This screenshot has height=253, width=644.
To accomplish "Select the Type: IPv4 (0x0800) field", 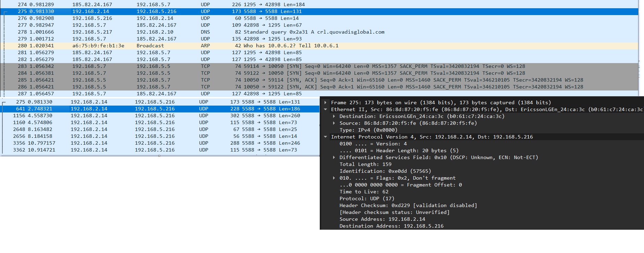I will (368, 130).
